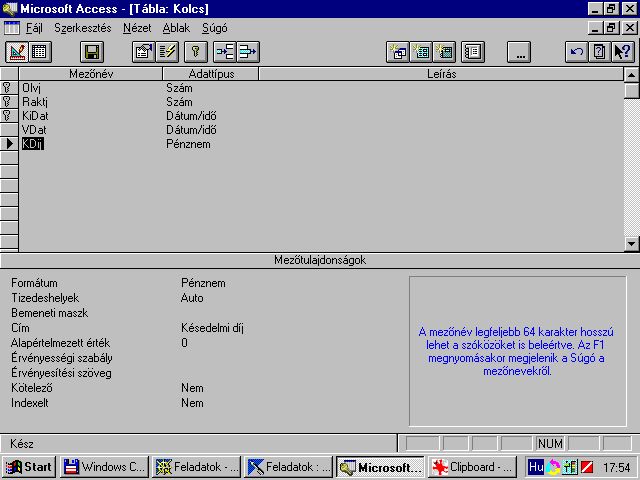This screenshot has height=480, width=640.
Task: Click New Report toolbar icon
Action: point(444,52)
